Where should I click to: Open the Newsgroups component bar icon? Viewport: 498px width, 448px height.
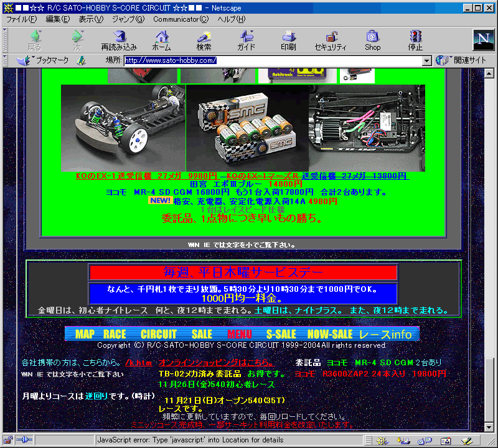pyautogui.click(x=425, y=441)
